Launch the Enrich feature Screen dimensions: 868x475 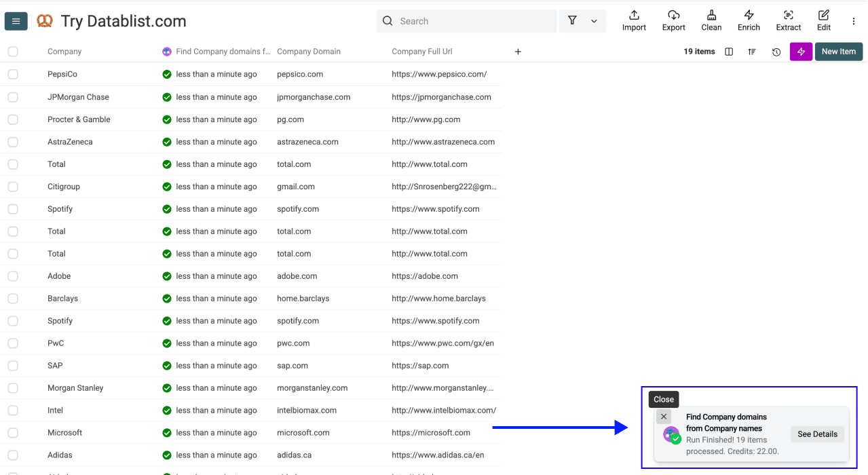(x=749, y=20)
